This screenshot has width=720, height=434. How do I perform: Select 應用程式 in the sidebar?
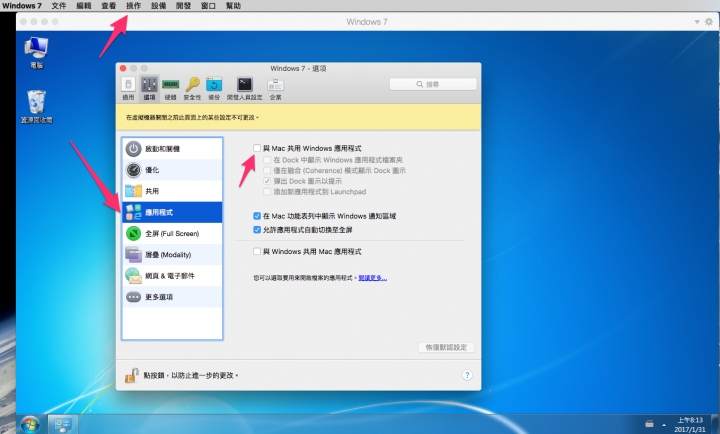(x=172, y=212)
